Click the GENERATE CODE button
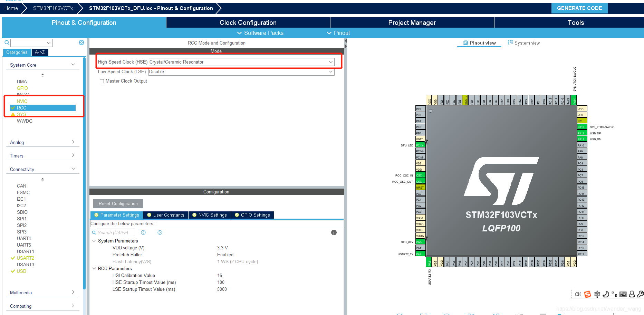The width and height of the screenshot is (644, 315). click(x=579, y=8)
